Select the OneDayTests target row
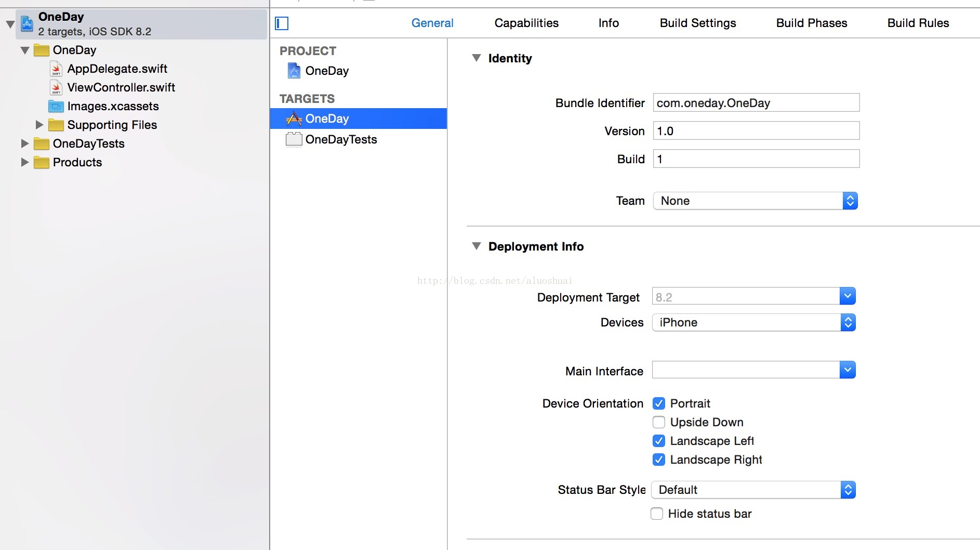Image resolution: width=980 pixels, height=550 pixels. click(359, 139)
